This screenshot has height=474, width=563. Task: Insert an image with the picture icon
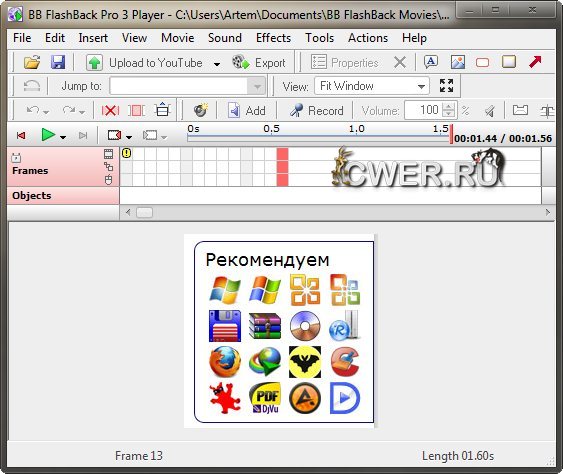coord(458,62)
